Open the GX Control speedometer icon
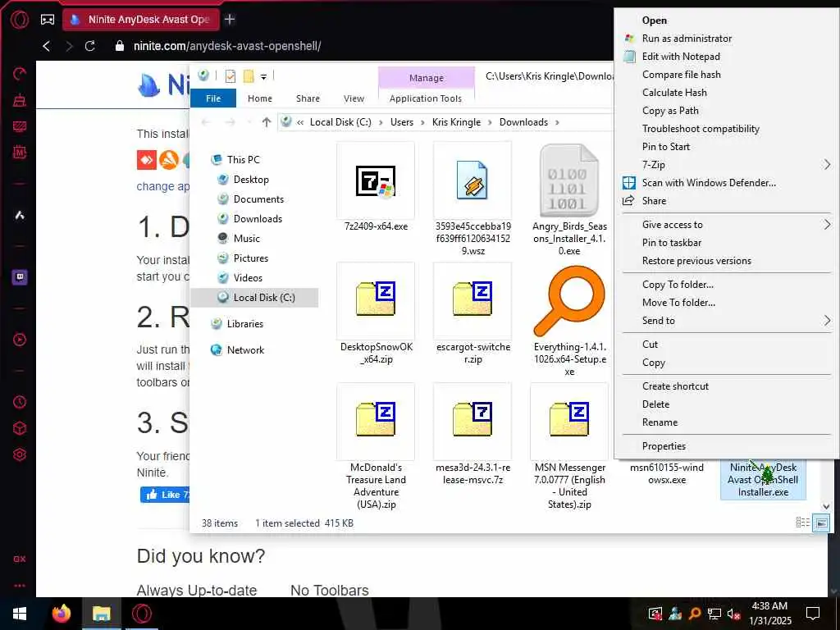 [x=20, y=73]
